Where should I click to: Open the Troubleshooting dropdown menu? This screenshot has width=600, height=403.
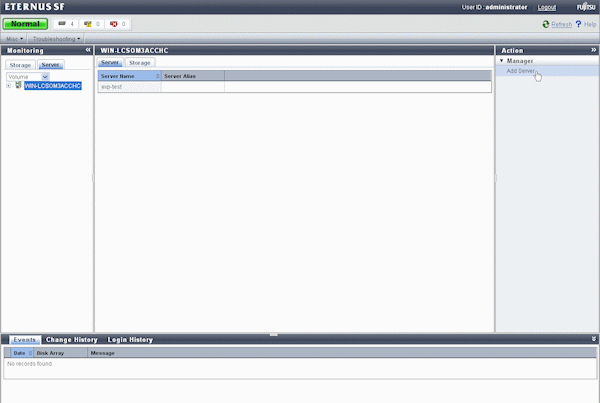pyautogui.click(x=56, y=39)
